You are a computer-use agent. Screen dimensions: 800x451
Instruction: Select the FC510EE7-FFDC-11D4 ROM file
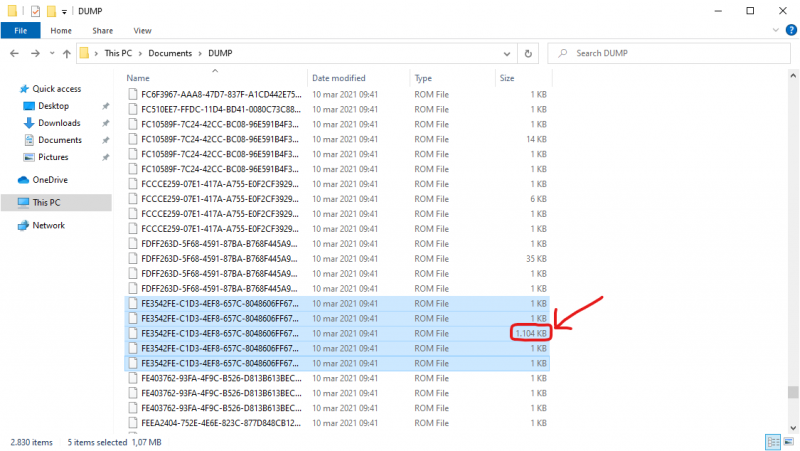point(337,109)
